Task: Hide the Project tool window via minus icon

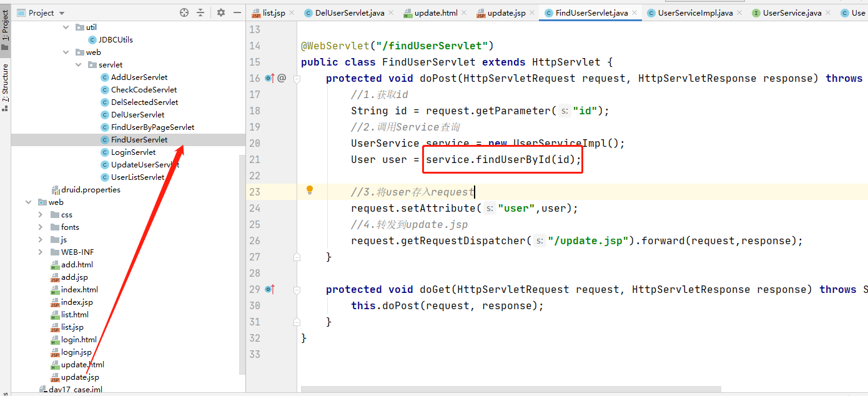Action: point(236,12)
